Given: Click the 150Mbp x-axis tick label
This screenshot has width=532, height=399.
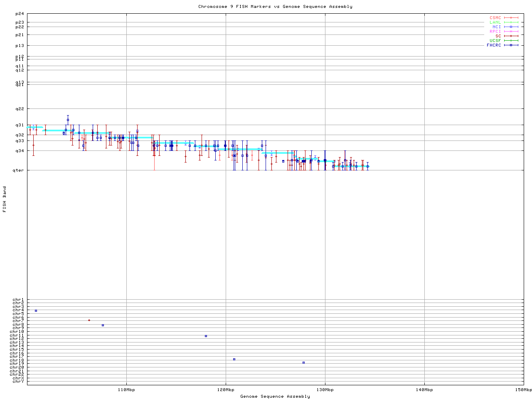Looking at the screenshot, I should click(x=523, y=390).
